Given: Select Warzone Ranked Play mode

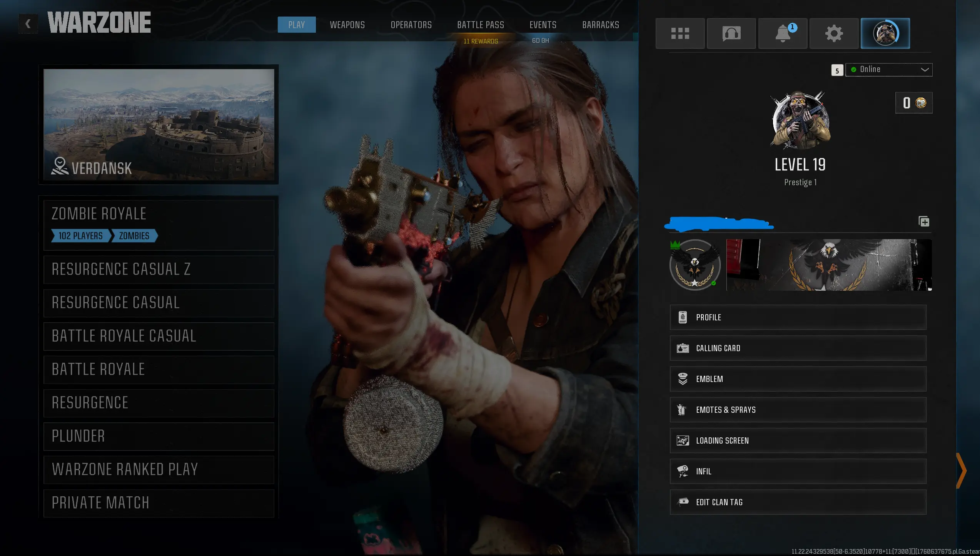Looking at the screenshot, I should [159, 469].
